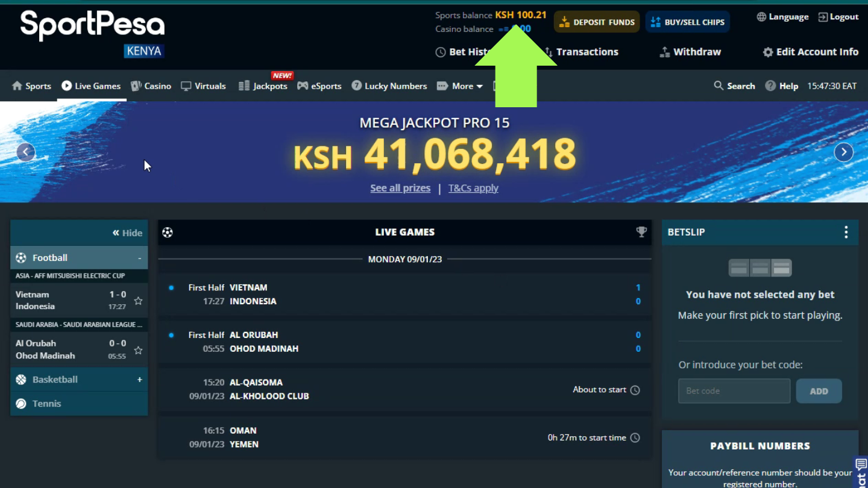The height and width of the screenshot is (488, 868).
Task: Click the Buy/Sell Chips button
Action: point(687,22)
